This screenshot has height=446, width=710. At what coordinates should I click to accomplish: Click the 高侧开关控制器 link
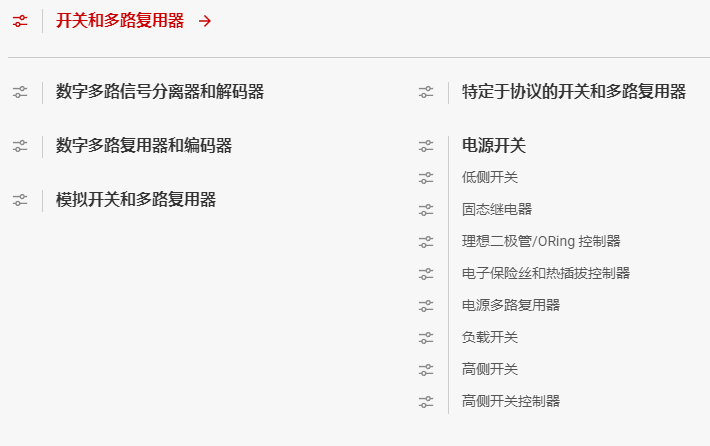(511, 401)
